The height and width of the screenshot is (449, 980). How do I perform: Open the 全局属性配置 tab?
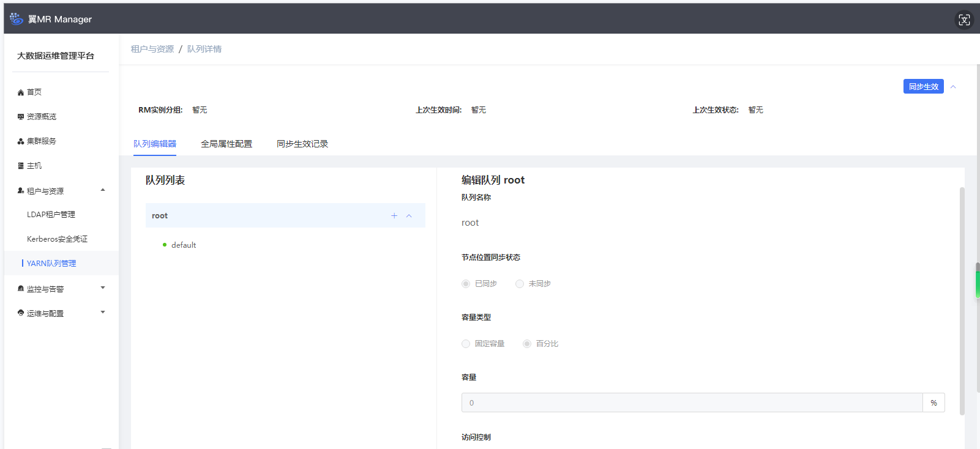pyautogui.click(x=226, y=144)
